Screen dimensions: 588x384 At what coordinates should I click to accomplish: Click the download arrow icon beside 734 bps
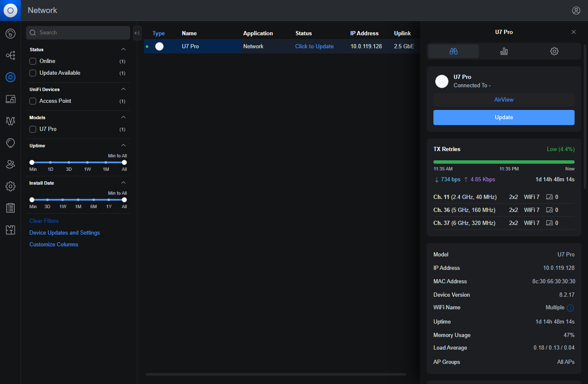pyautogui.click(x=437, y=180)
